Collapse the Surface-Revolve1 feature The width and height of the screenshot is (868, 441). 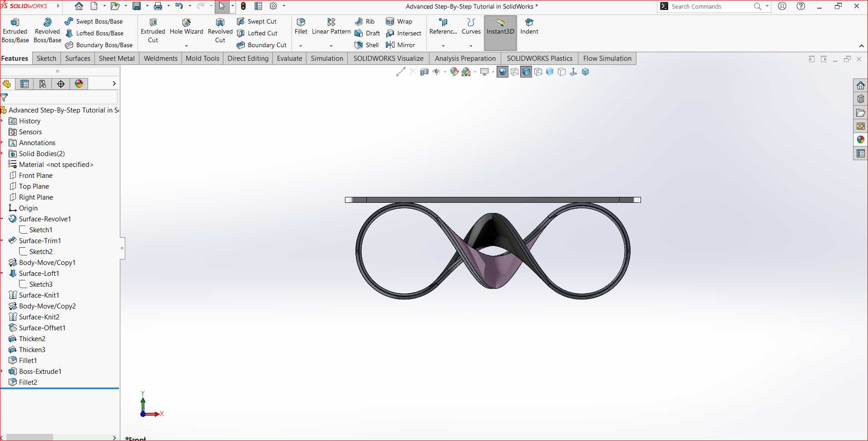click(x=2, y=219)
